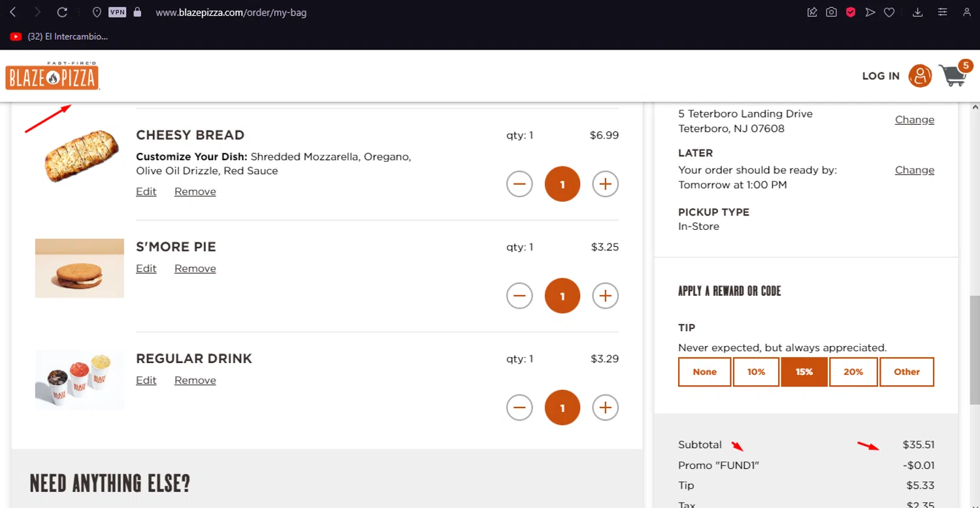The width and height of the screenshot is (980, 508).
Task: Click the Promo "FUND1" line
Action: pos(806,466)
